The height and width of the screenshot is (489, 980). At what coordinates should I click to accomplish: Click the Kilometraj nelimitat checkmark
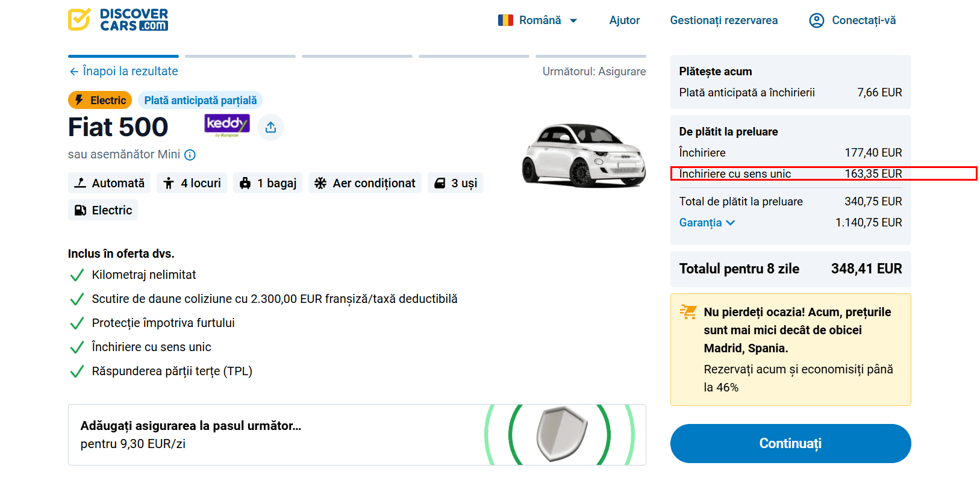pos(77,275)
